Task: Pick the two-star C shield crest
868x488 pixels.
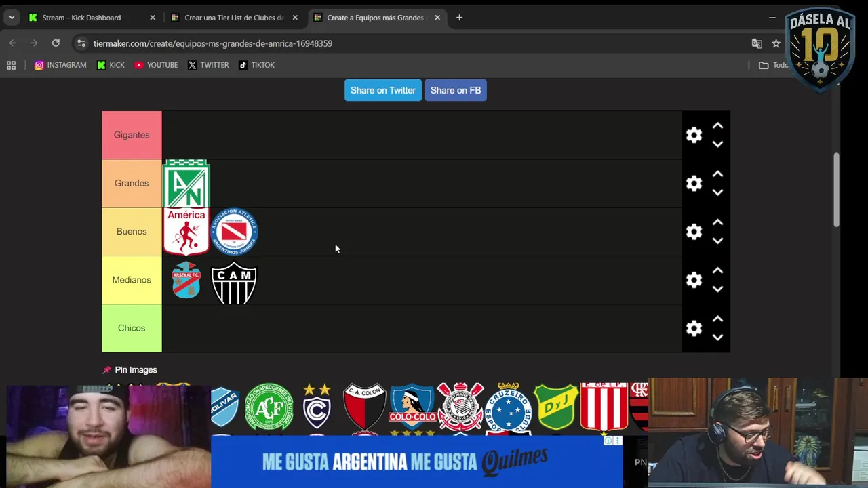Action: (317, 407)
